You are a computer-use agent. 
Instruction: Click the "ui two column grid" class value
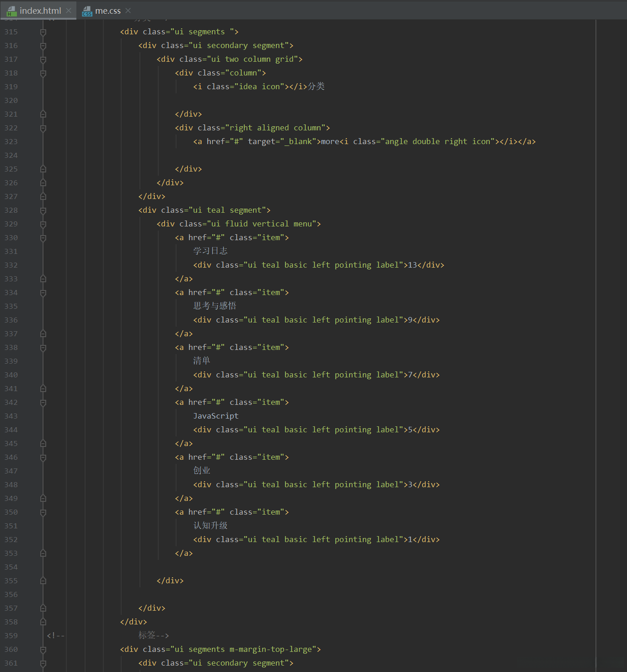(x=252, y=59)
